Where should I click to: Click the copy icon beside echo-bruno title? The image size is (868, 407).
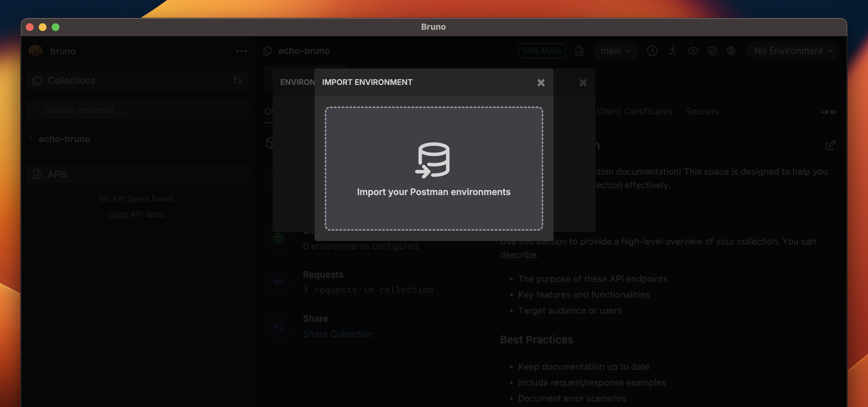click(267, 50)
